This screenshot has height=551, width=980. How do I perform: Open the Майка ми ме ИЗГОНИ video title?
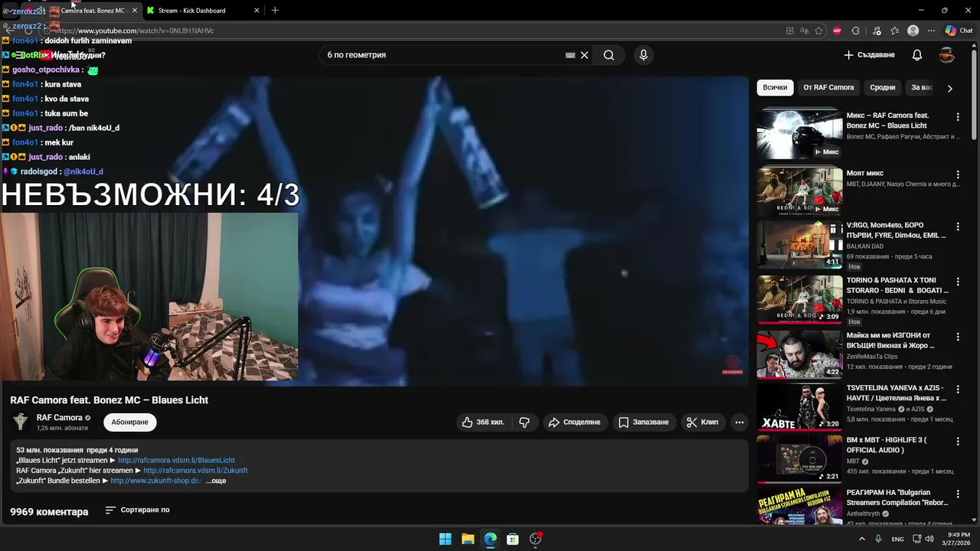[892, 341]
